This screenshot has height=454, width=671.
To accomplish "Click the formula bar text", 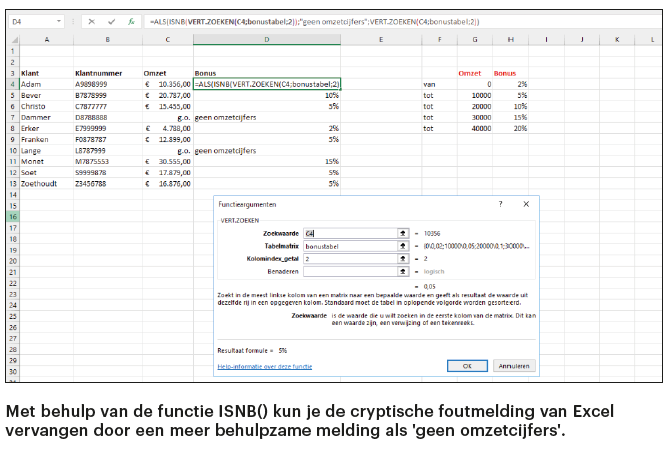I will coord(330,20).
